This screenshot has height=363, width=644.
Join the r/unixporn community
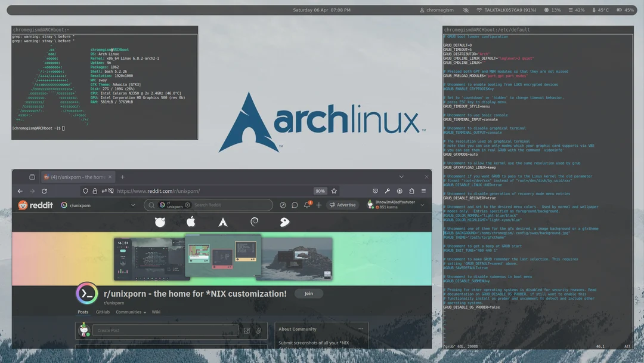point(308,293)
